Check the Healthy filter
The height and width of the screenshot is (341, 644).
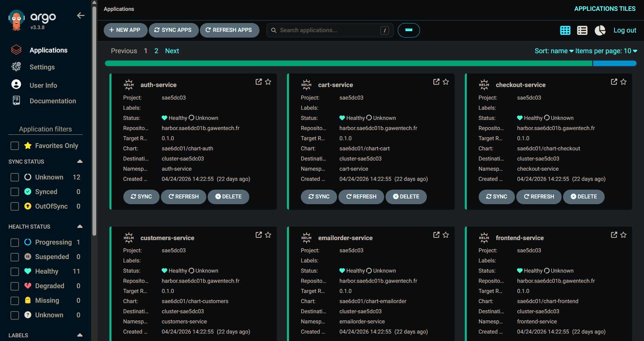tap(15, 271)
